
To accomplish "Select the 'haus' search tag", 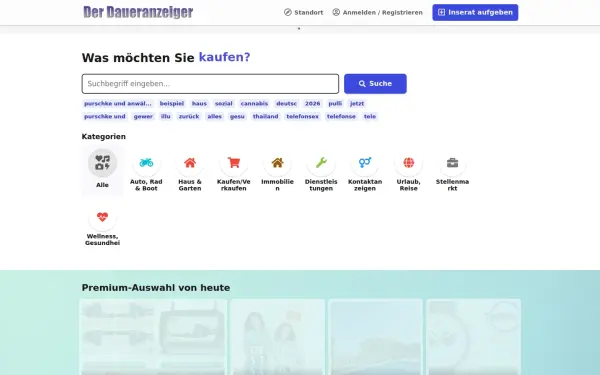I will [199, 104].
